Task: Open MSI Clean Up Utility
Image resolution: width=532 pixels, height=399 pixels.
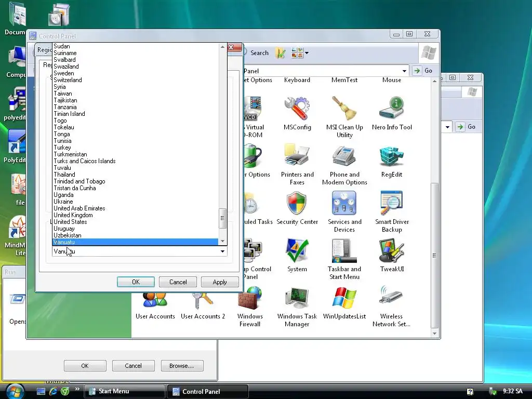Action: pyautogui.click(x=344, y=117)
